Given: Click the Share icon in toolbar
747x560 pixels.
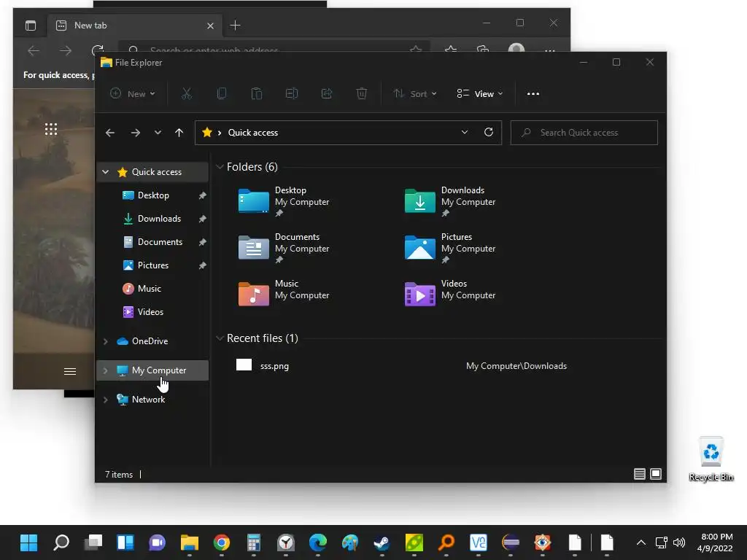Looking at the screenshot, I should coord(327,94).
